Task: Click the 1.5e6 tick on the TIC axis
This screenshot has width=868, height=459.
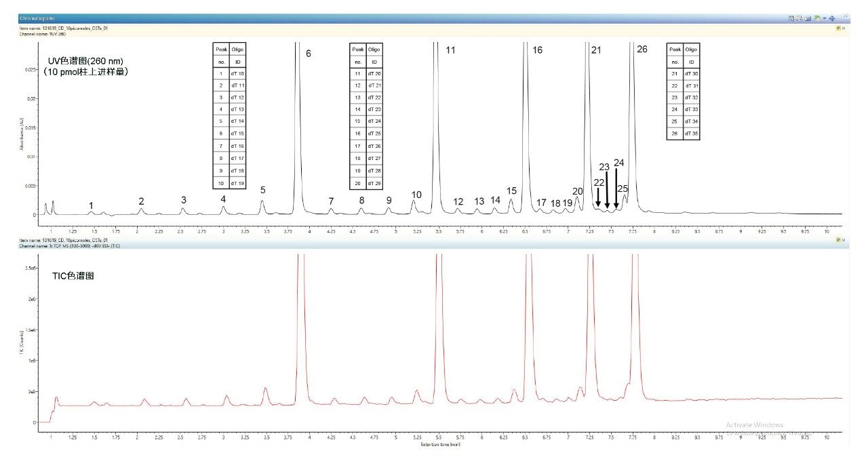Action: pyautogui.click(x=31, y=330)
